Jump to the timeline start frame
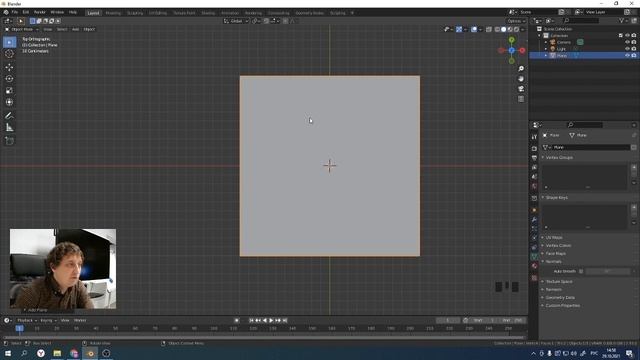The height and width of the screenshot is (360, 640). tap(251, 320)
